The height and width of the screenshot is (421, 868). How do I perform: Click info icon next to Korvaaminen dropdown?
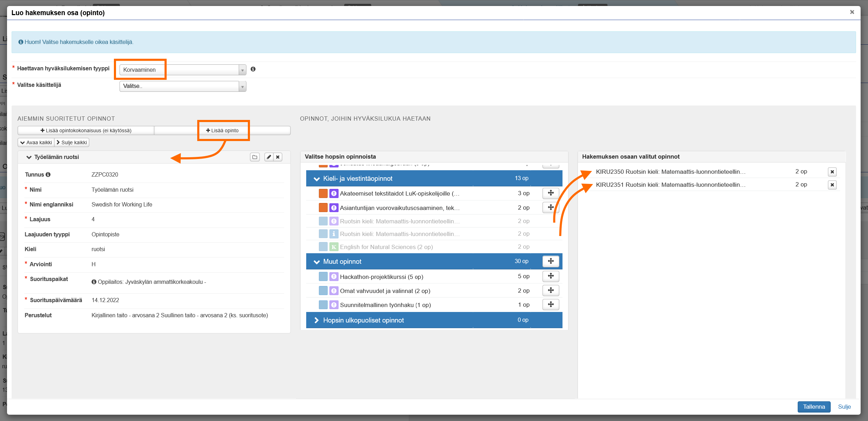pyautogui.click(x=253, y=69)
